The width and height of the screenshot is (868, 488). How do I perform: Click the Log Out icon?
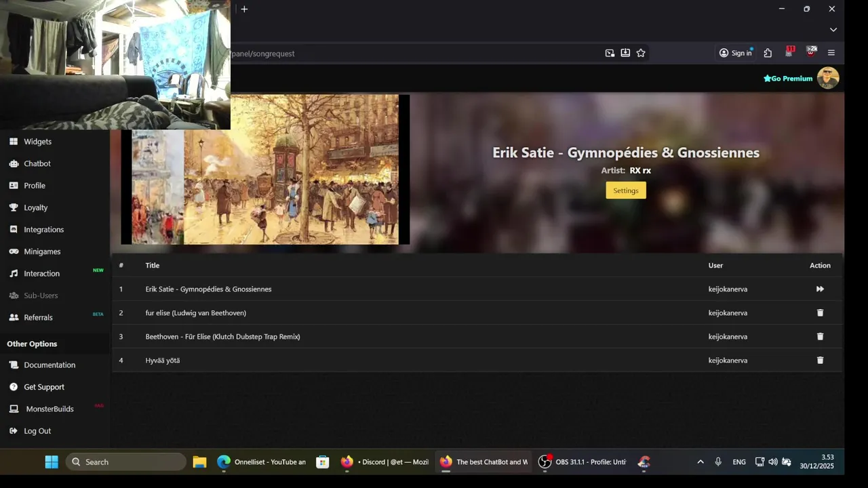click(x=14, y=431)
